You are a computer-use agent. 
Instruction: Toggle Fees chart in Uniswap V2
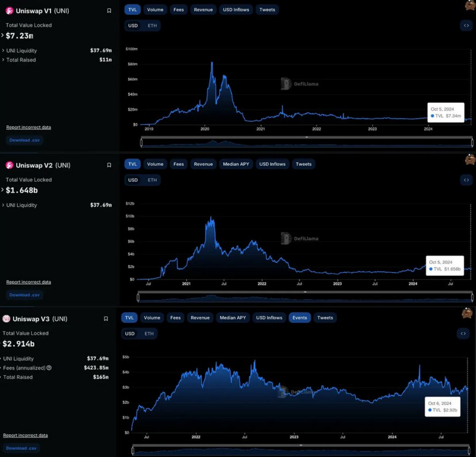178,164
